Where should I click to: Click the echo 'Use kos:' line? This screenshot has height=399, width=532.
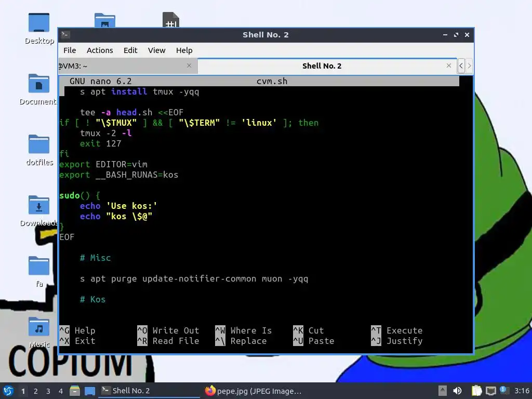(x=118, y=206)
